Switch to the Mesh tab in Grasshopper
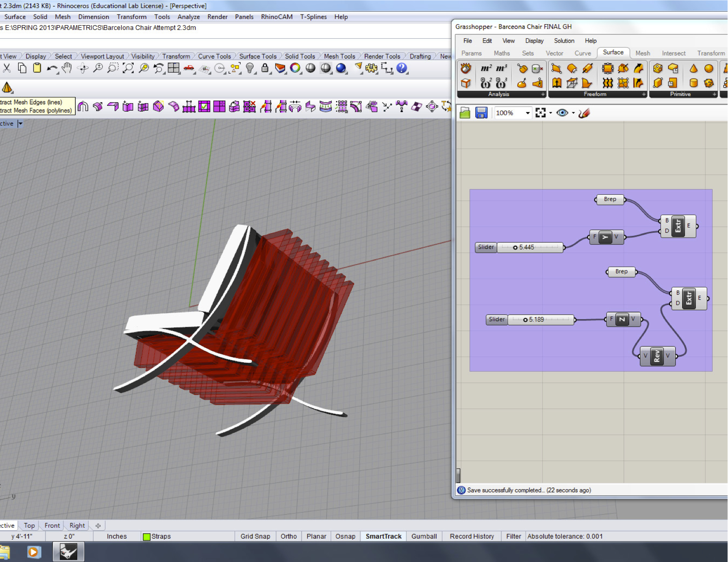The height and width of the screenshot is (562, 728). [642, 53]
